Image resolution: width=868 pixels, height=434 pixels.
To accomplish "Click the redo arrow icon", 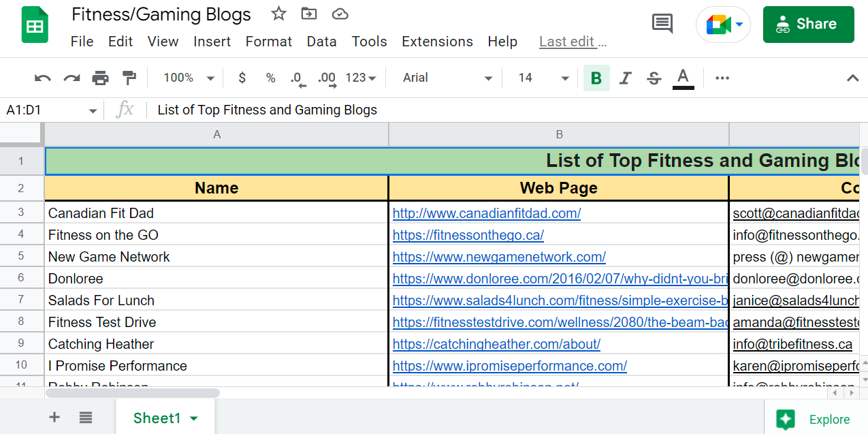I will pos(71,78).
